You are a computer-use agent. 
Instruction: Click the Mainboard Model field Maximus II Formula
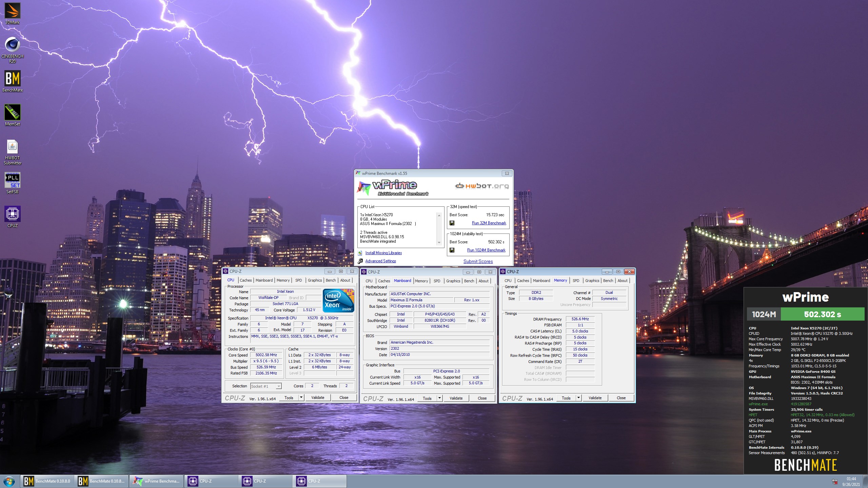(421, 300)
